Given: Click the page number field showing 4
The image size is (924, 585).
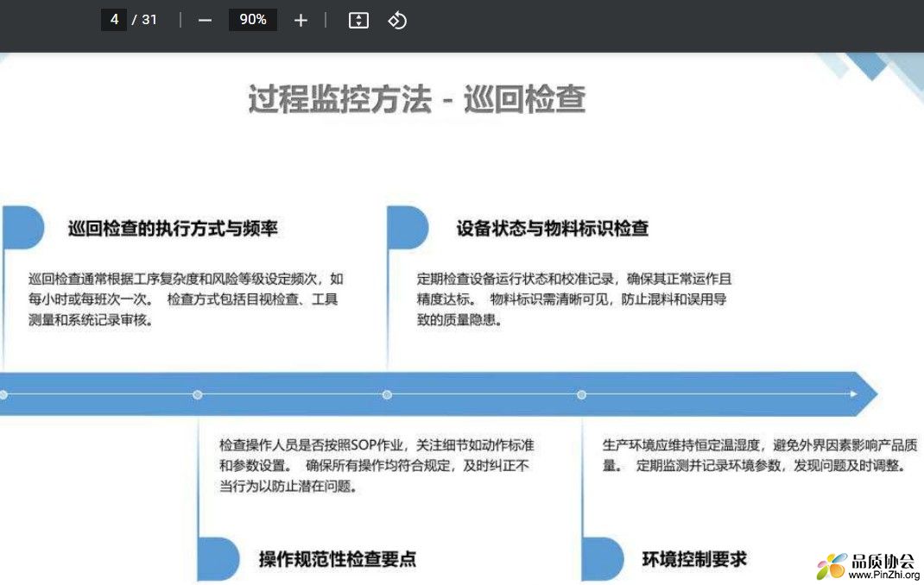Looking at the screenshot, I should pos(114,20).
